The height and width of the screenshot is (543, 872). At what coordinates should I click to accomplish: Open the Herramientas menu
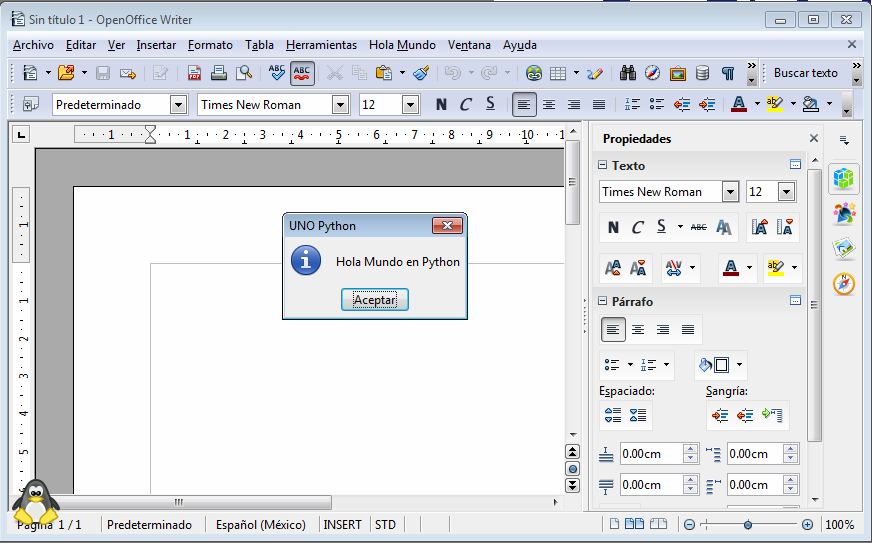321,45
